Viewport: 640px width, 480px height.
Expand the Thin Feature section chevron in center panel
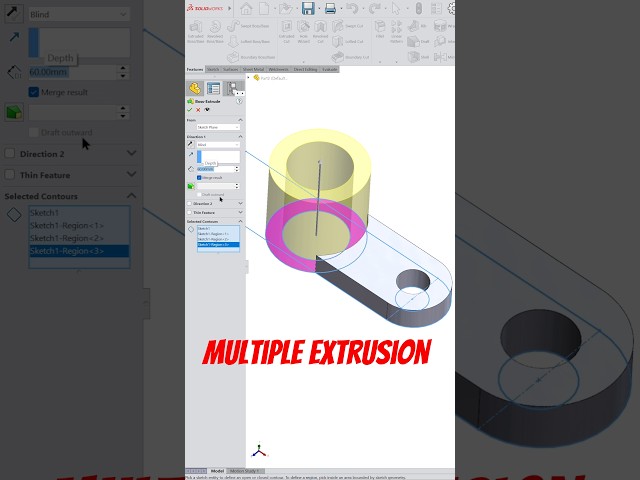tap(240, 213)
